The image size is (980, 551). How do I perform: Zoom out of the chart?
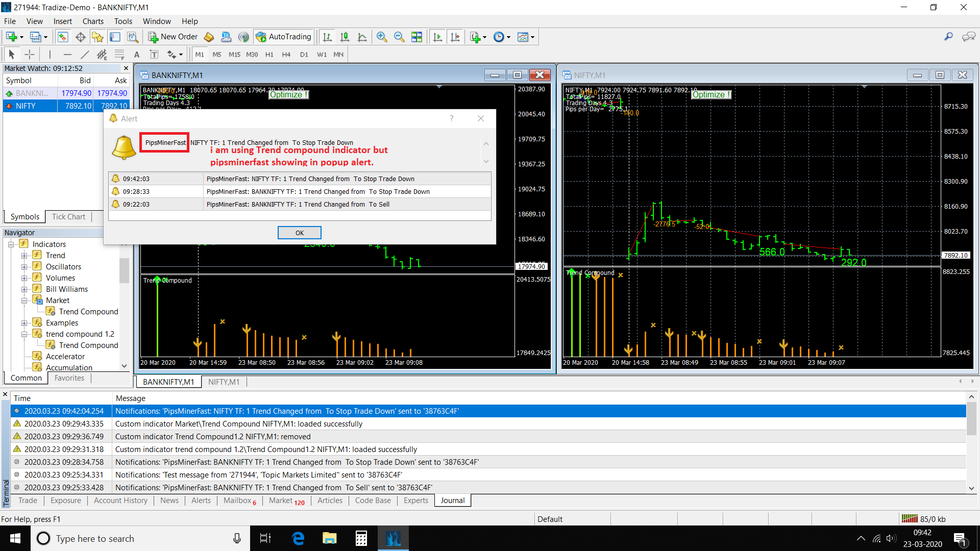399,37
